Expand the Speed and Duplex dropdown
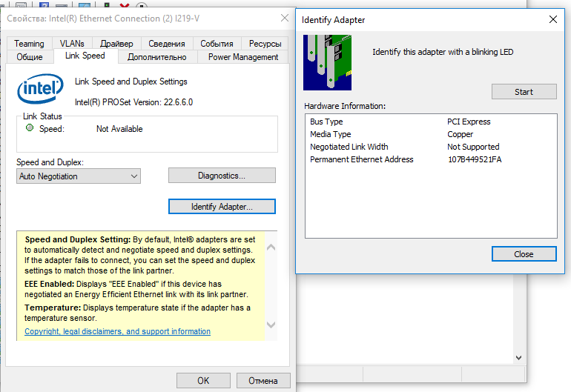The image size is (571, 392). [79, 176]
